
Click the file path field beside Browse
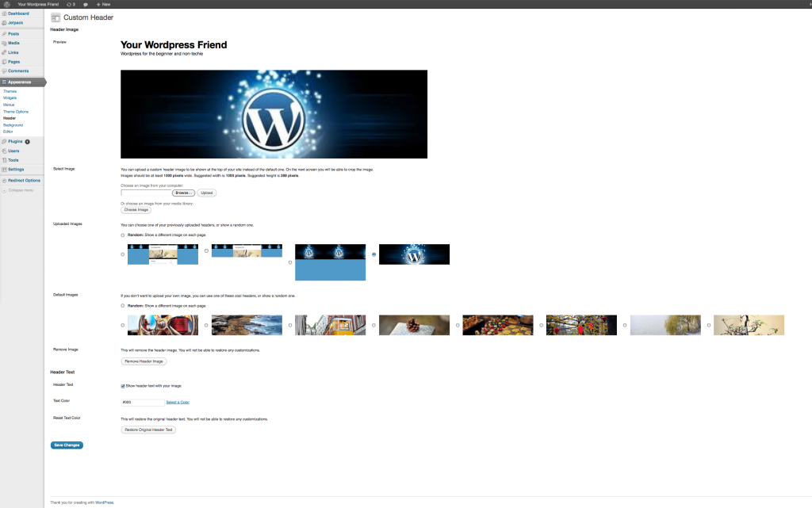146,193
